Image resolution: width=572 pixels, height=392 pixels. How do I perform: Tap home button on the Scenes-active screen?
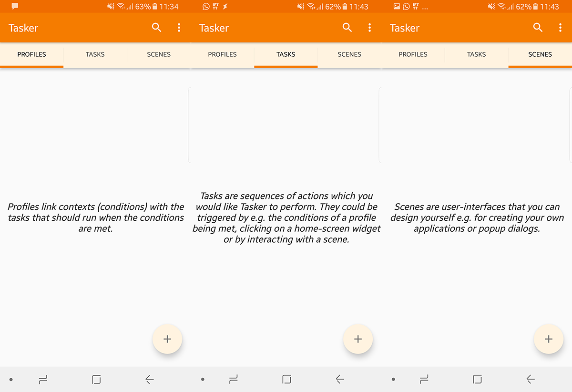point(478,380)
